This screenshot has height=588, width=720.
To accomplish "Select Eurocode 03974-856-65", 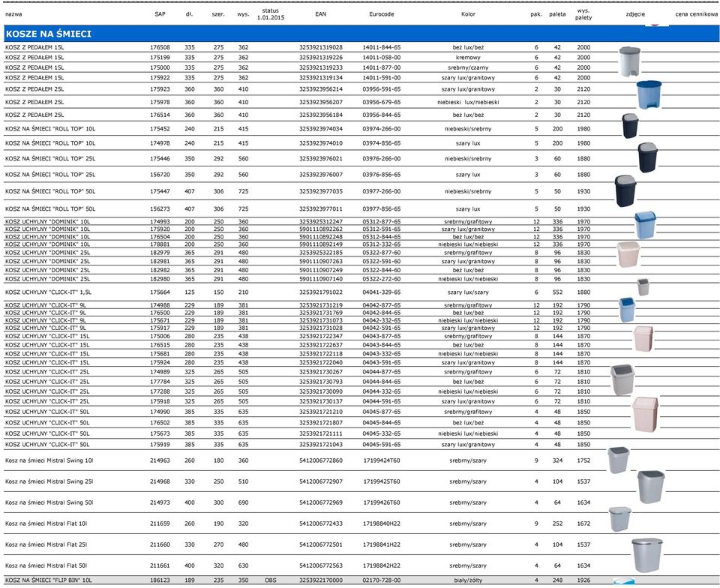I will pos(382,143).
